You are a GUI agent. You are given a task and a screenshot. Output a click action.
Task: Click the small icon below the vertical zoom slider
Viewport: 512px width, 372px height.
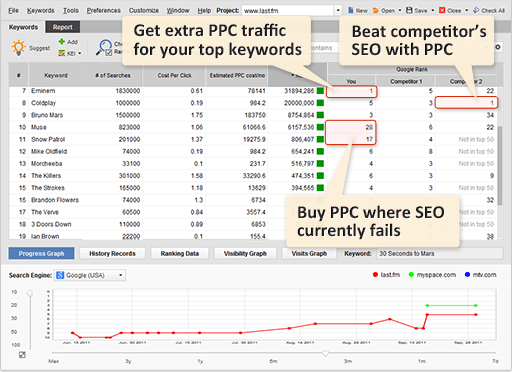coord(22,355)
